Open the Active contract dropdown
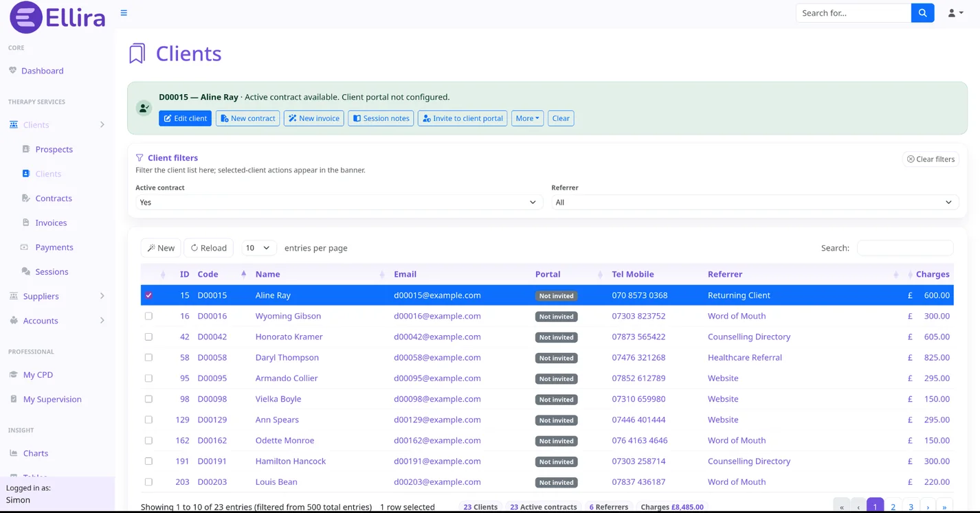The image size is (980, 513). click(339, 203)
